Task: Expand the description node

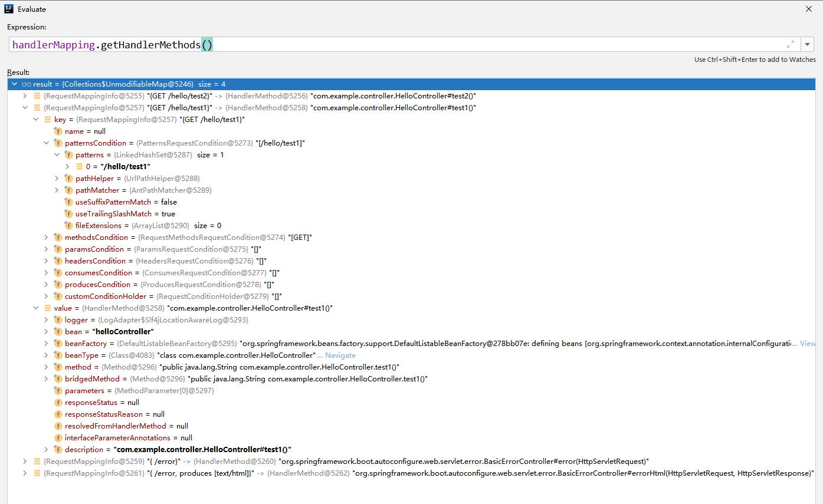Action: pyautogui.click(x=46, y=450)
